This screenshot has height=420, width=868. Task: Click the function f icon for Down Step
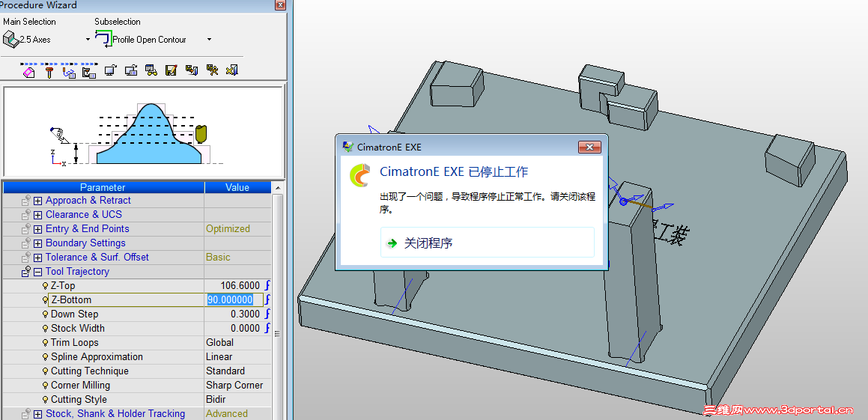pyautogui.click(x=267, y=314)
